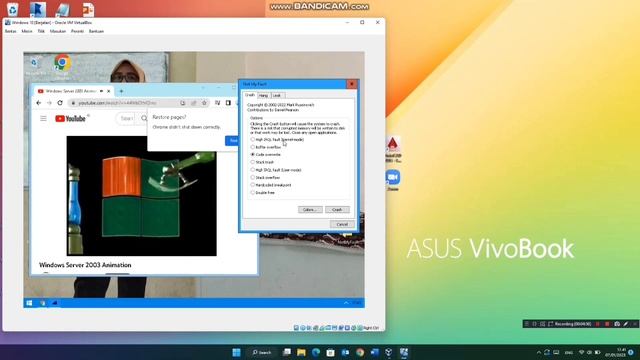Switch to the Hang tab in NotMyFault
Viewport: 640px width, 360px height.
264,96
